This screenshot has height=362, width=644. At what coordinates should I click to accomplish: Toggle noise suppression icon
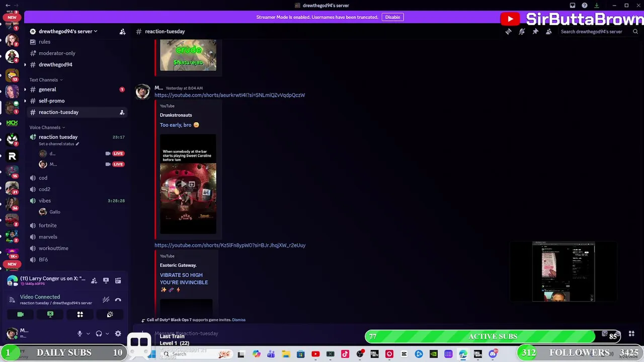coord(106,300)
